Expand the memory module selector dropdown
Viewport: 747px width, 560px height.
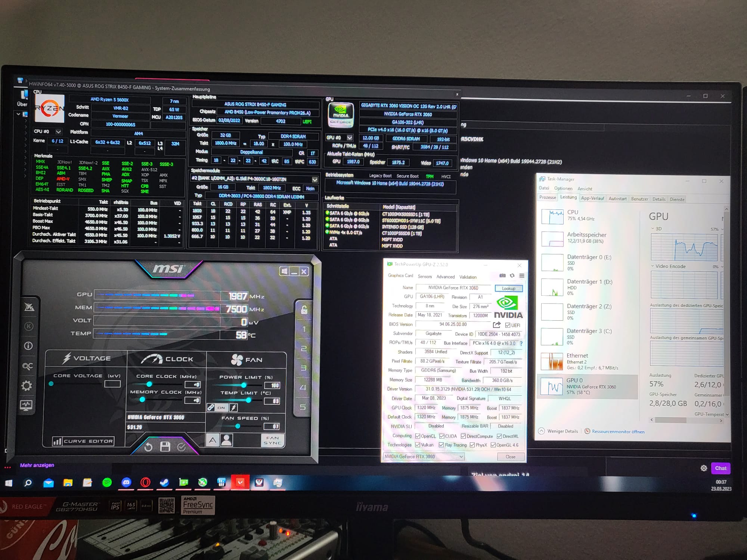314,180
